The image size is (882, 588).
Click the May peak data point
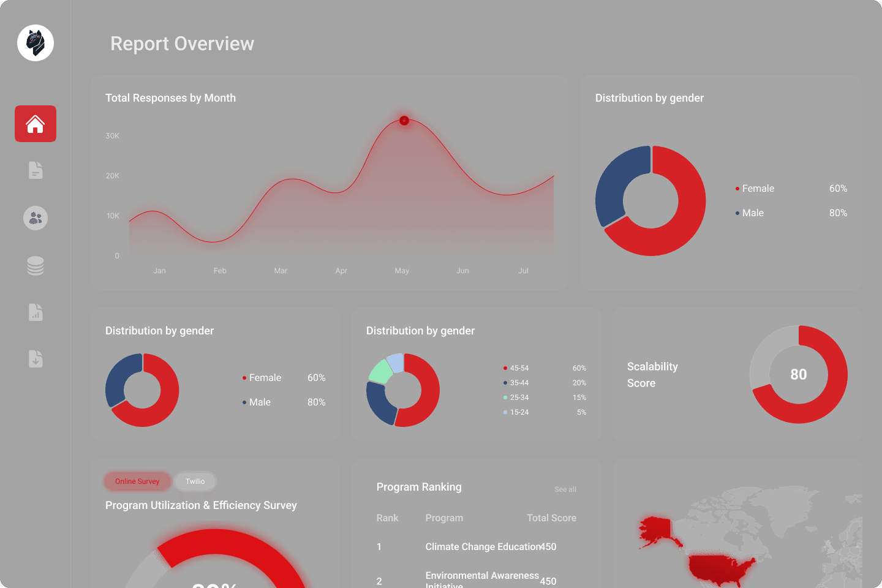pos(404,121)
